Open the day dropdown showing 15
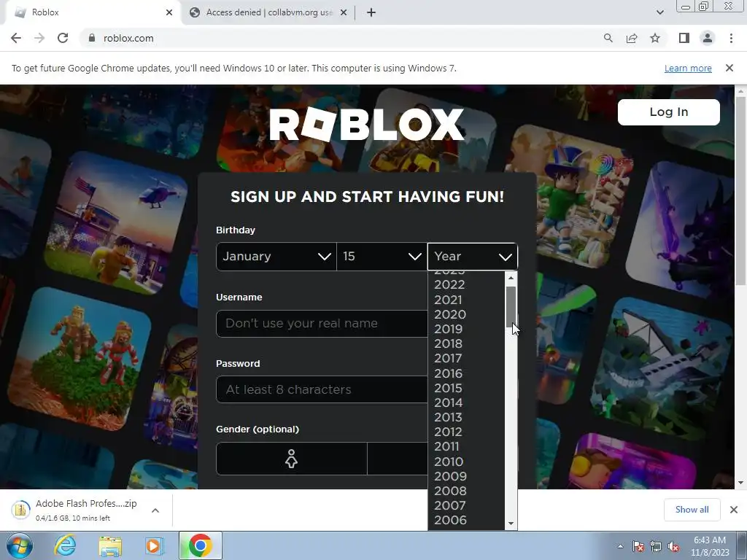This screenshot has width=747, height=560. pos(382,257)
